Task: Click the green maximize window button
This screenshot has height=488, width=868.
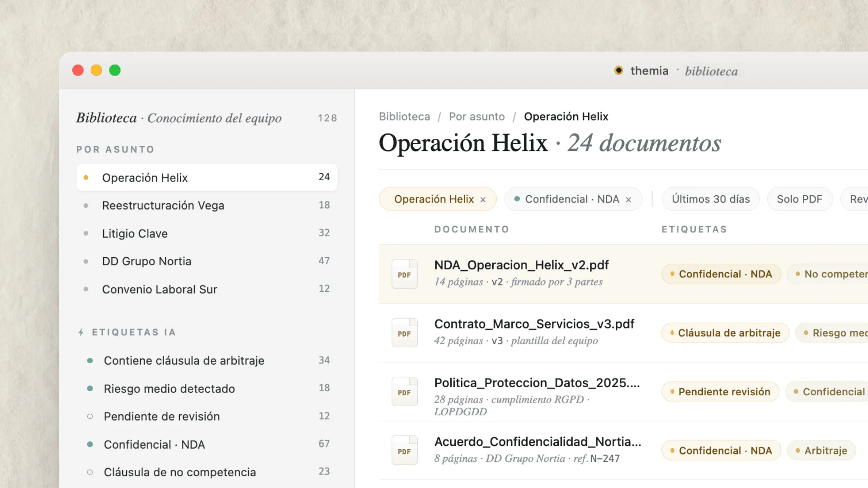Action: [x=115, y=70]
